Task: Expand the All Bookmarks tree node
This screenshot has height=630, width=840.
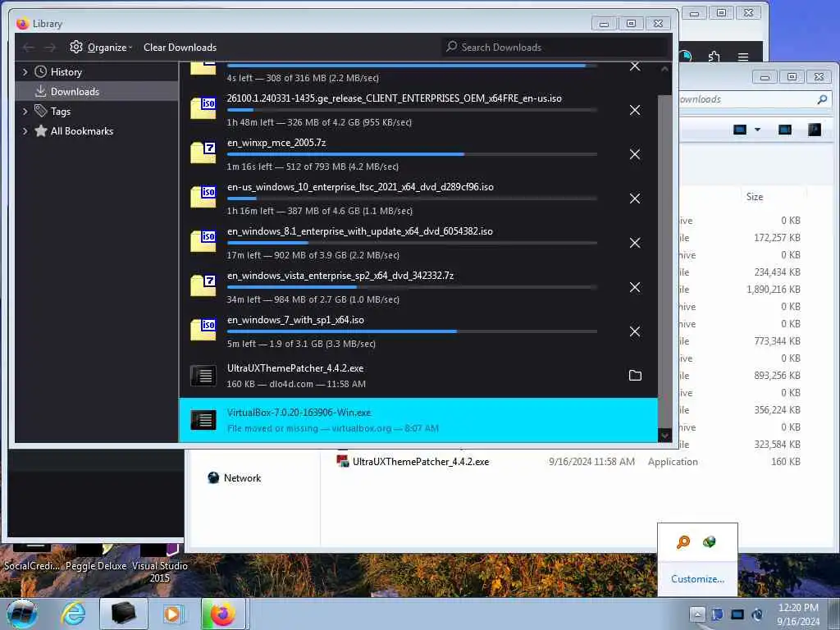Action: [x=25, y=131]
